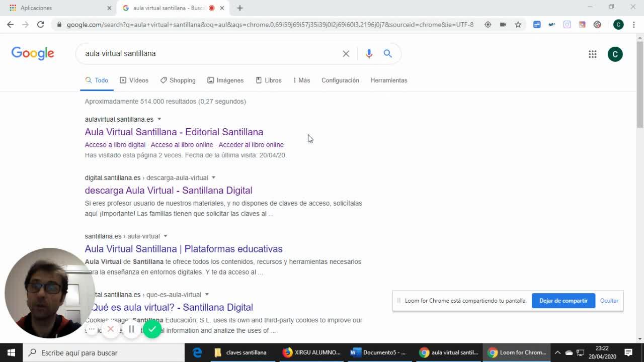The height and width of the screenshot is (362, 644).
Task: Open the Windows Start menu
Action: (11, 352)
